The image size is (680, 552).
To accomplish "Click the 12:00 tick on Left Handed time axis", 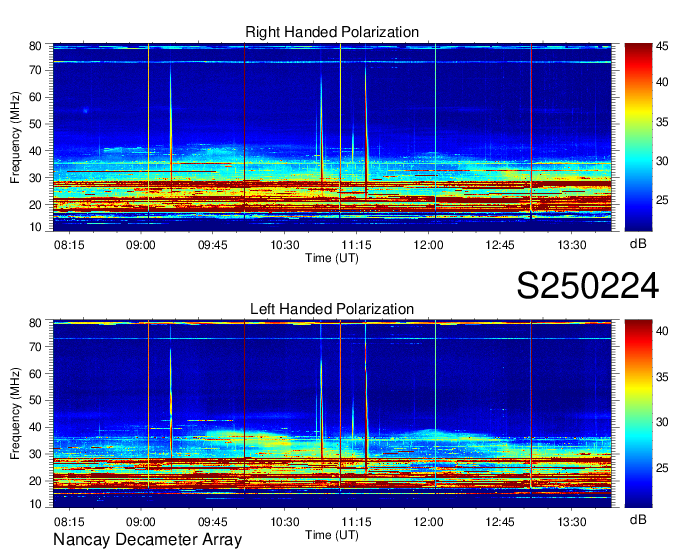I will (428, 522).
